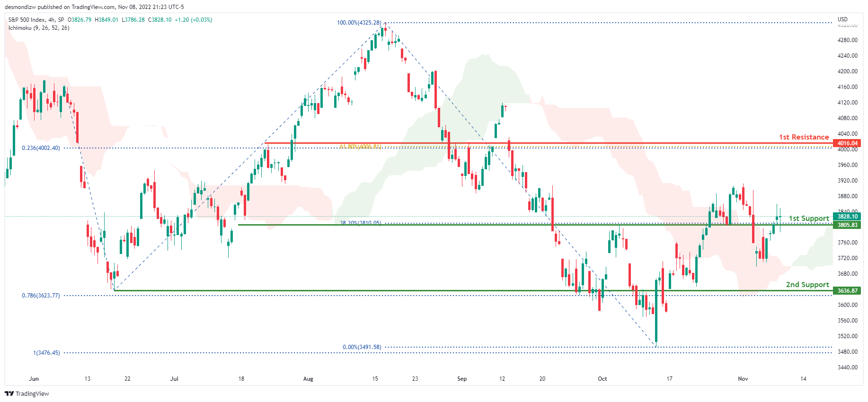The width and height of the screenshot is (868, 402).
Task: Click 3600.00 on the price axis
Action: click(x=848, y=305)
